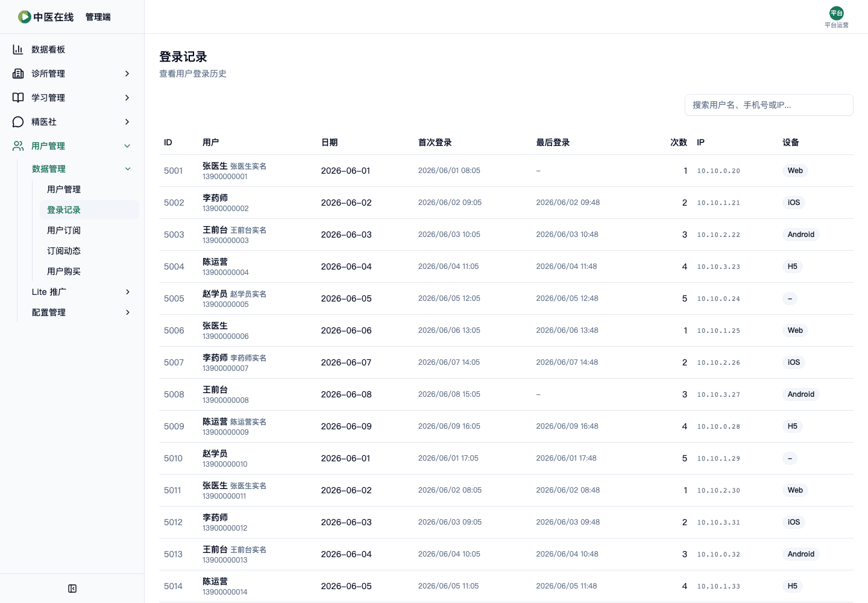This screenshot has width=868, height=603.
Task: Click first login 2026/06/01 17:05
Action: click(448, 458)
